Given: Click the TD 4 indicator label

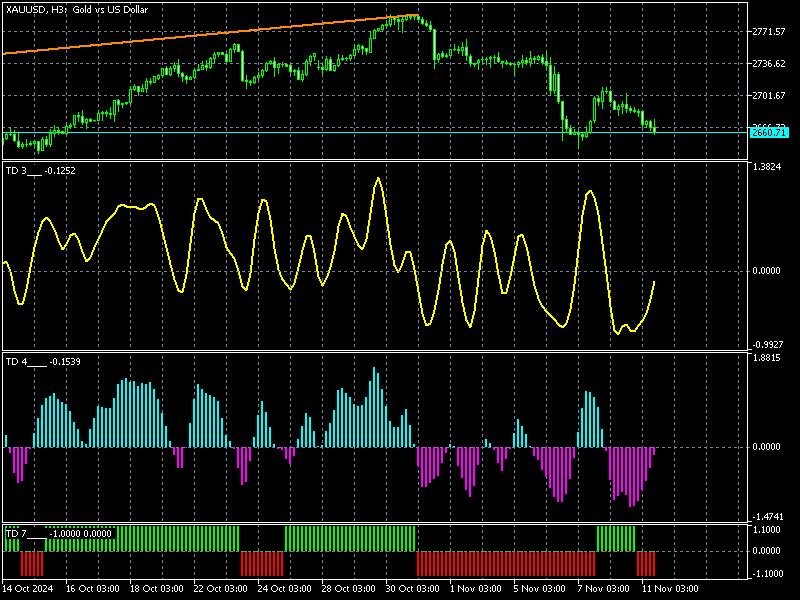Looking at the screenshot, I should pyautogui.click(x=43, y=362).
